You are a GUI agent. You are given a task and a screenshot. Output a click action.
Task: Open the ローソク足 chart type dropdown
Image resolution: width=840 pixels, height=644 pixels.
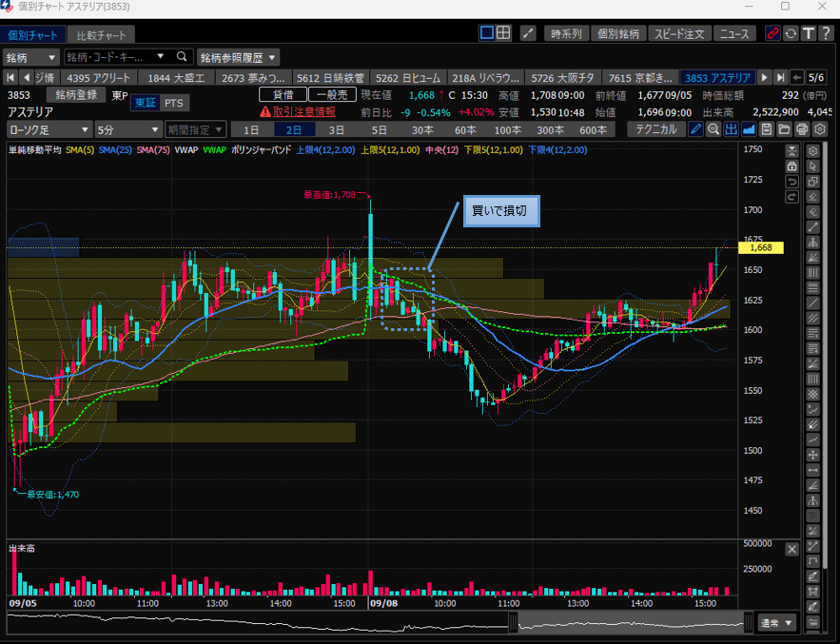pyautogui.click(x=49, y=129)
